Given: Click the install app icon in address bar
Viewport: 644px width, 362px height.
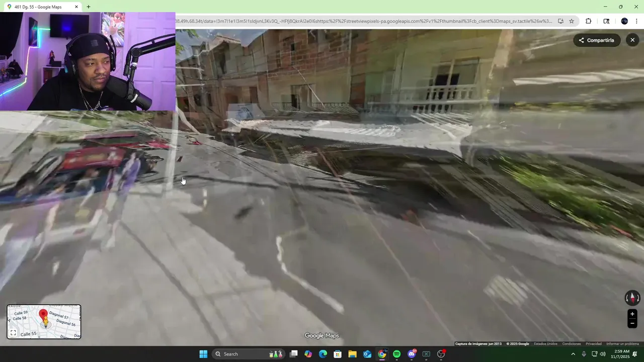Looking at the screenshot, I should [560, 21].
